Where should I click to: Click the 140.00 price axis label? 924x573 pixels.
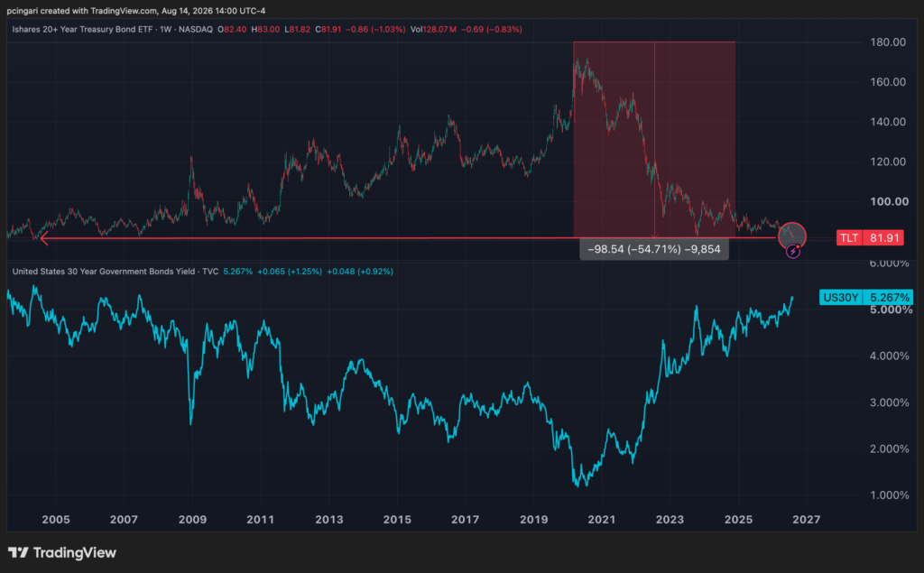point(888,122)
